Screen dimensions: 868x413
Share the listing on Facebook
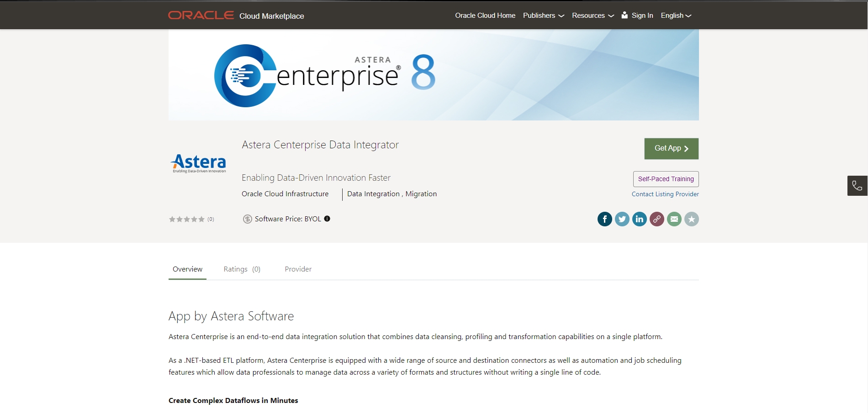(x=604, y=219)
